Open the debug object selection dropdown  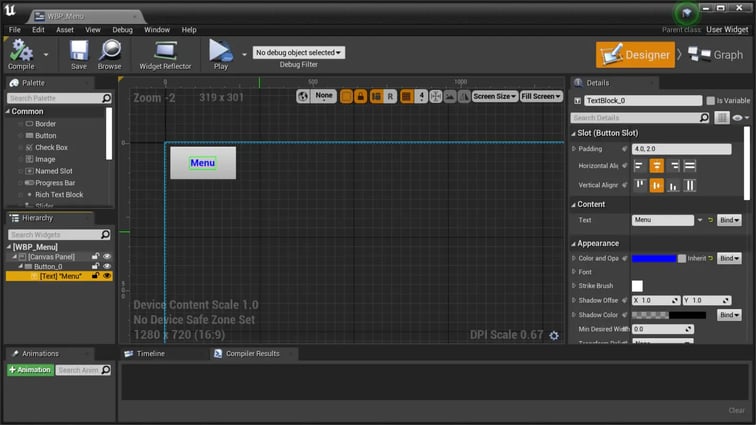(298, 52)
